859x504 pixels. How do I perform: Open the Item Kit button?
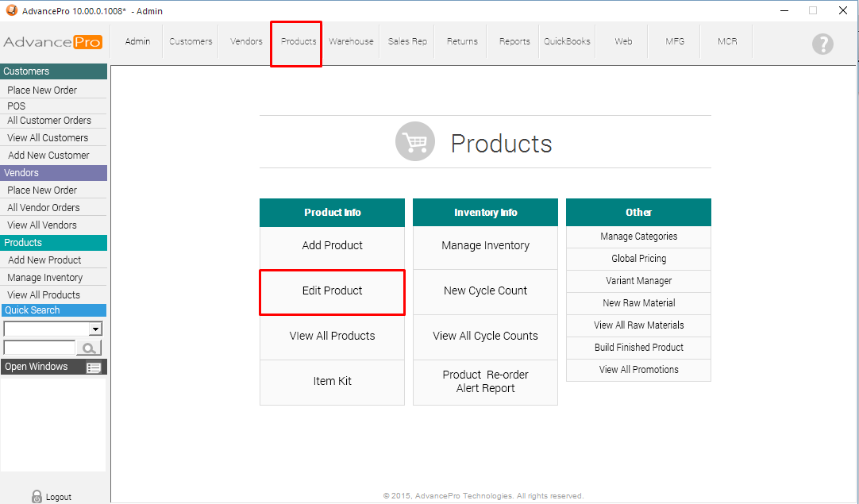(332, 382)
